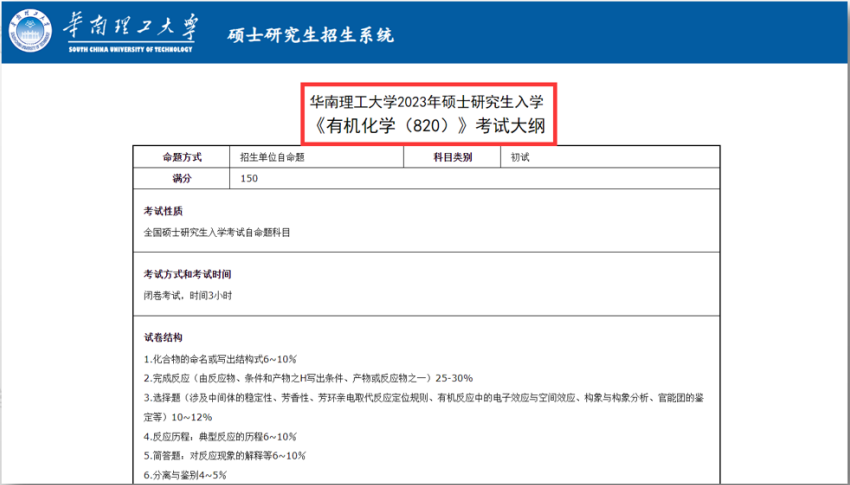Click the text 闭卷考试，时间3小时
Viewport: 850px width, 485px height.
tap(188, 296)
